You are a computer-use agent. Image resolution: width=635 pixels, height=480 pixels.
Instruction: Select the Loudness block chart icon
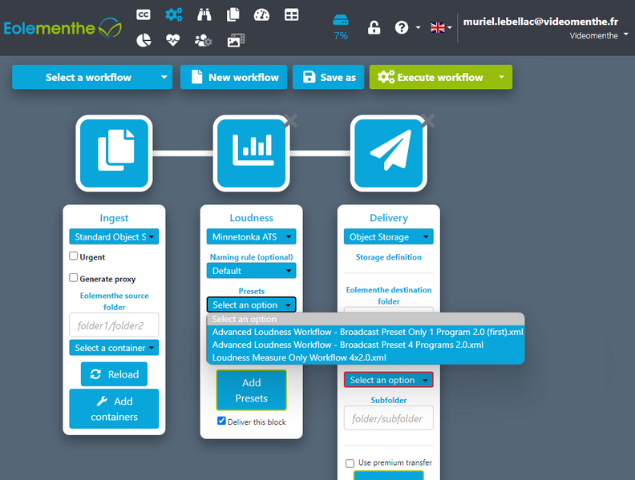251,153
